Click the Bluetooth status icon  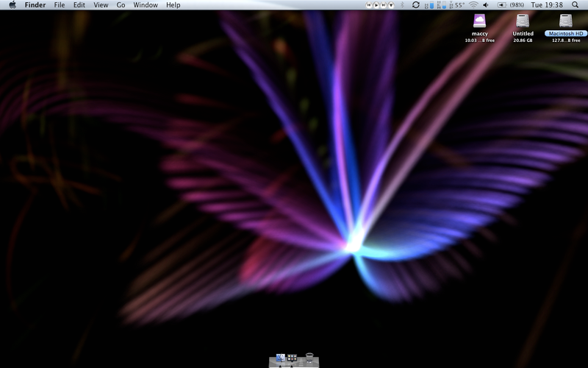pyautogui.click(x=402, y=5)
